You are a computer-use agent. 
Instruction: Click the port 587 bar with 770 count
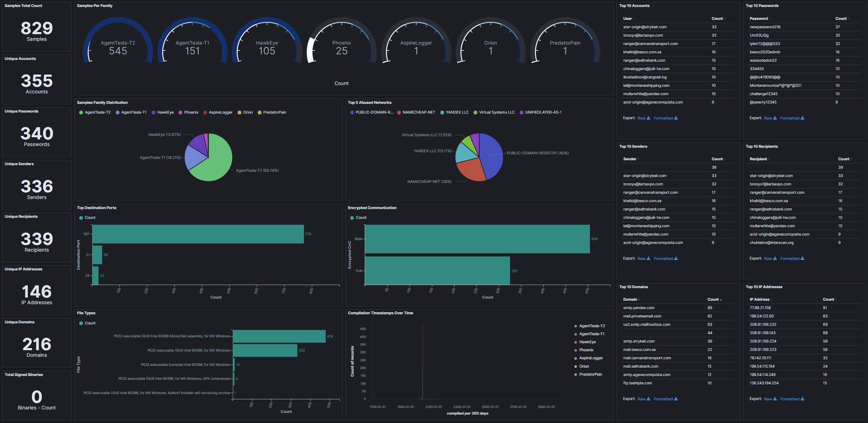pos(198,234)
